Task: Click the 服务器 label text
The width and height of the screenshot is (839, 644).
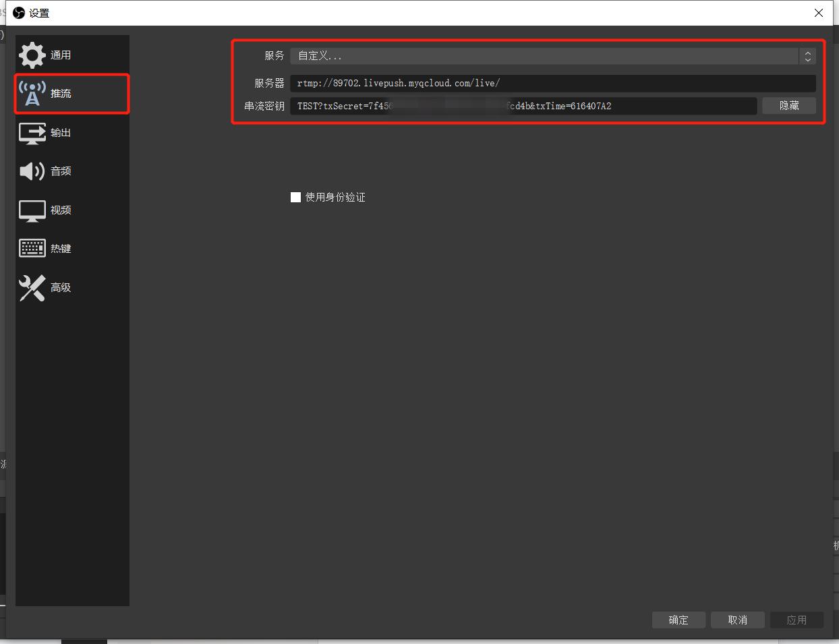Action: coord(269,84)
